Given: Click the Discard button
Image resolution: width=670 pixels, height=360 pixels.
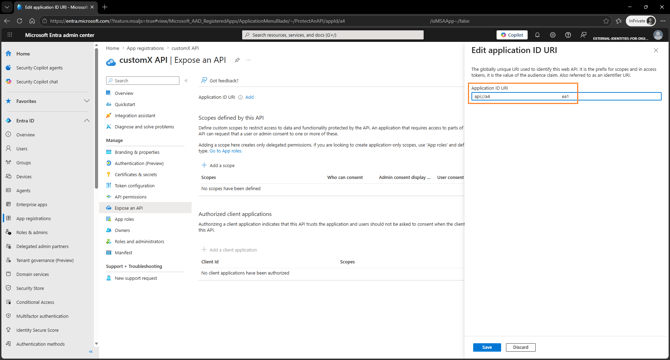Looking at the screenshot, I should coord(520,347).
